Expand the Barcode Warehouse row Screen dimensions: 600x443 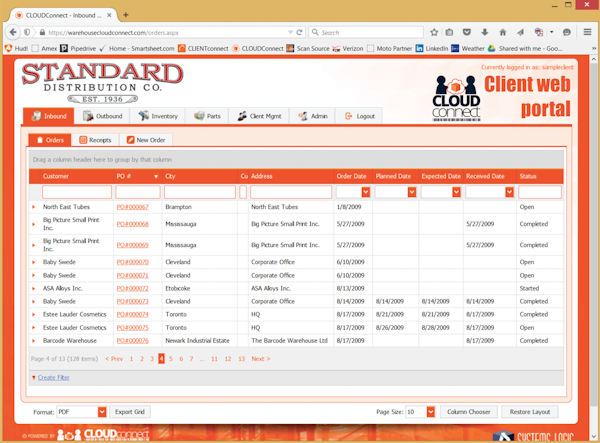[34, 340]
